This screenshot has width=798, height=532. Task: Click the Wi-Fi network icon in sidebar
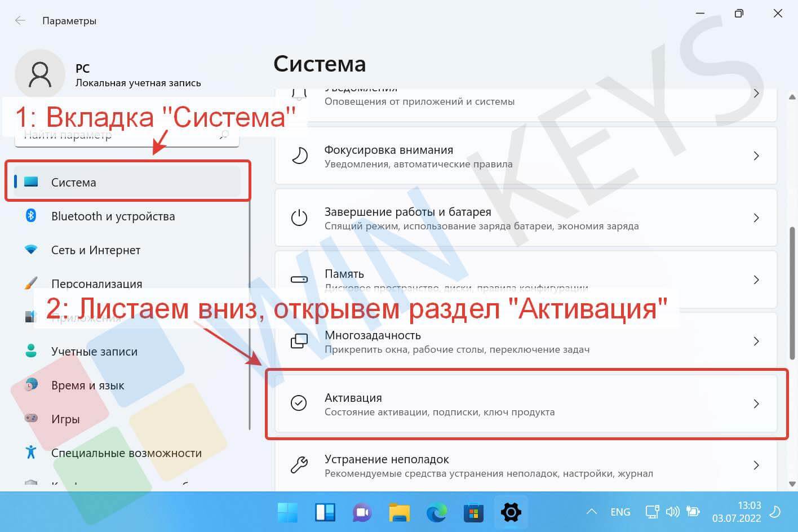pyautogui.click(x=31, y=250)
